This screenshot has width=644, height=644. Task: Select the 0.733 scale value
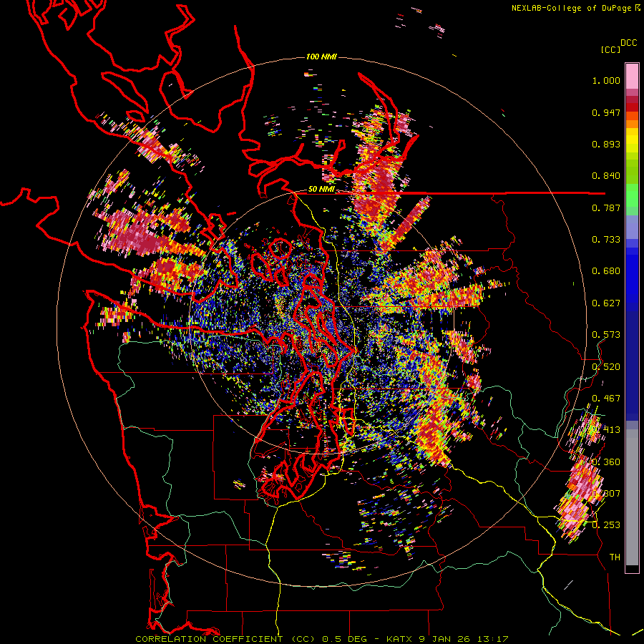click(606, 240)
